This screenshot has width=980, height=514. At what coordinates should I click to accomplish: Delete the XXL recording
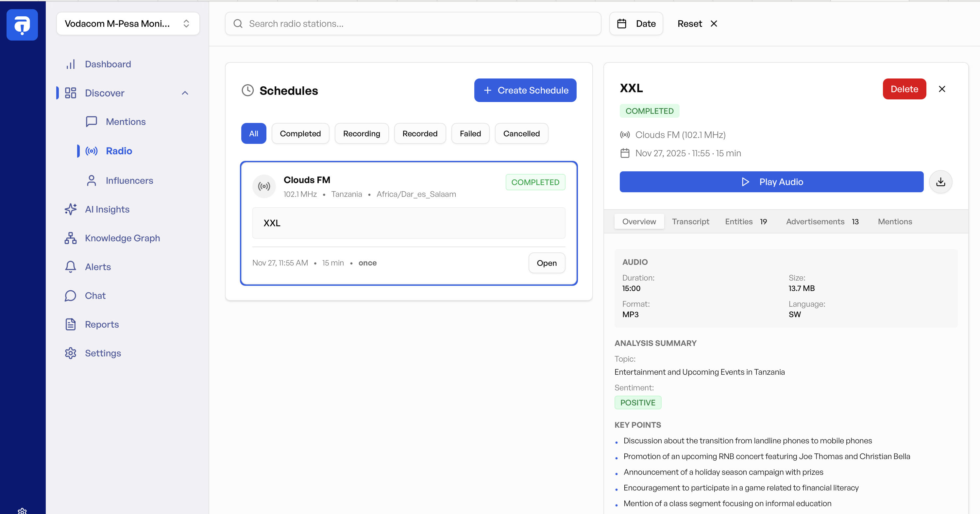pyautogui.click(x=904, y=89)
